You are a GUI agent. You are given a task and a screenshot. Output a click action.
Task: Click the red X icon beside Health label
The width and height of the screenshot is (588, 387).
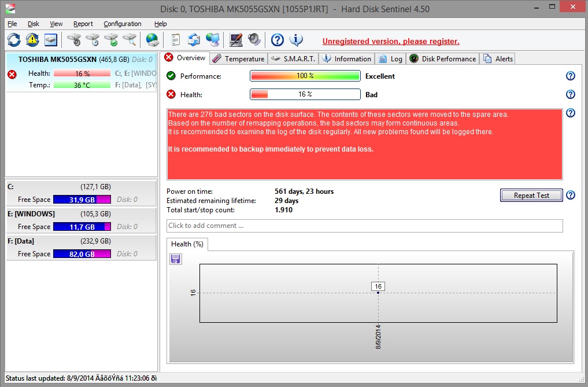coord(171,94)
